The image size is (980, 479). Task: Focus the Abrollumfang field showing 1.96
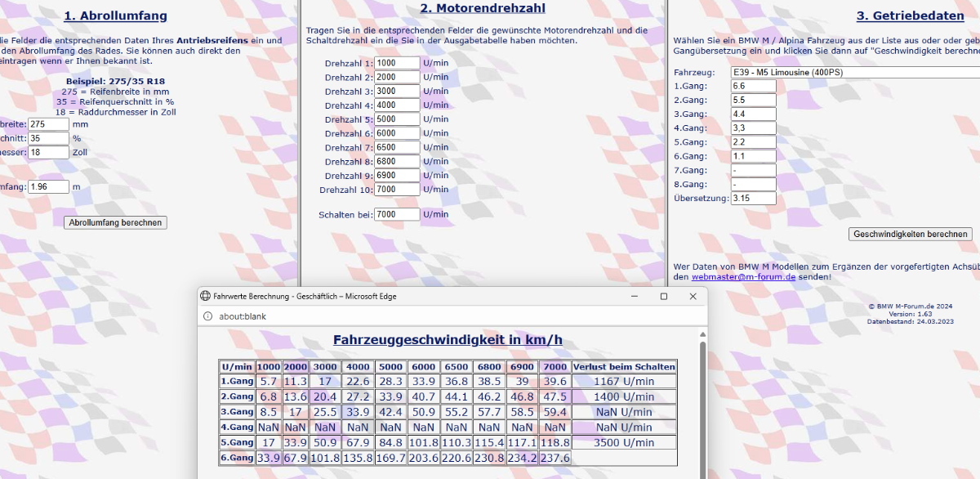click(48, 187)
